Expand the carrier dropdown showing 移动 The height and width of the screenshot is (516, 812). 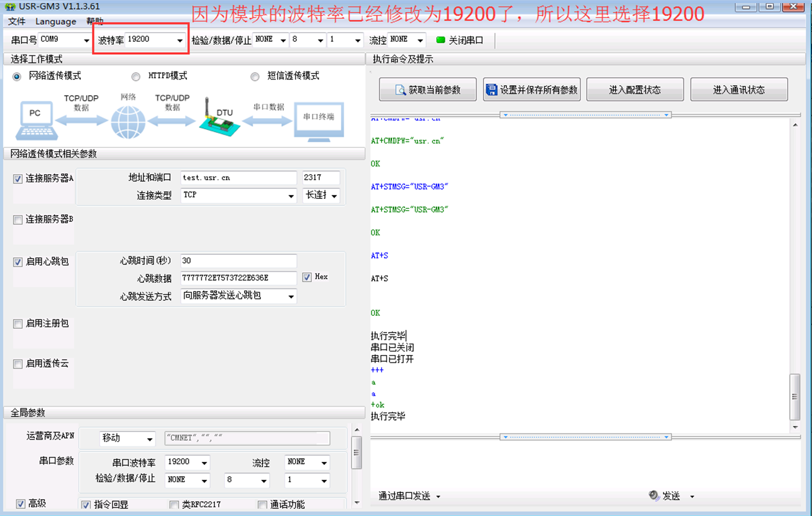click(149, 440)
